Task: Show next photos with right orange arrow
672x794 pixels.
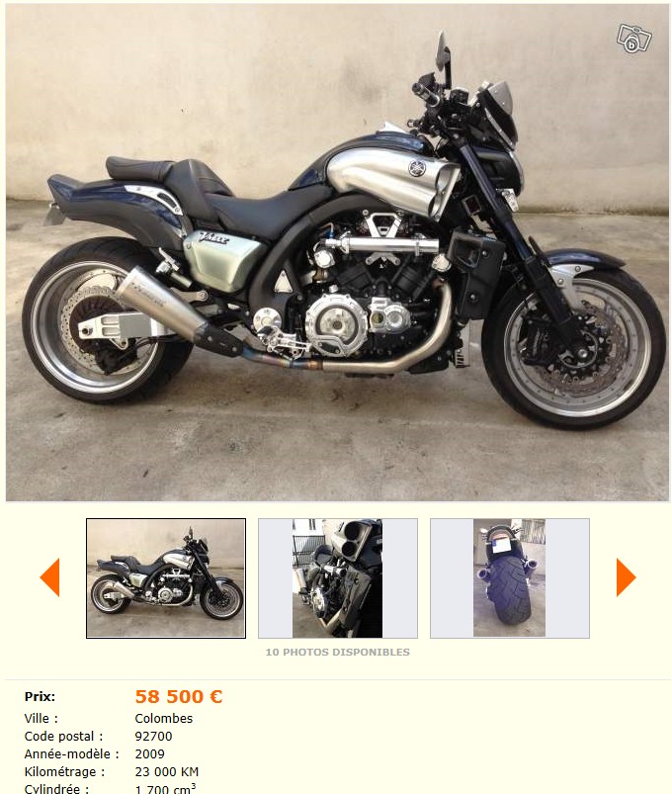Action: pyautogui.click(x=626, y=577)
